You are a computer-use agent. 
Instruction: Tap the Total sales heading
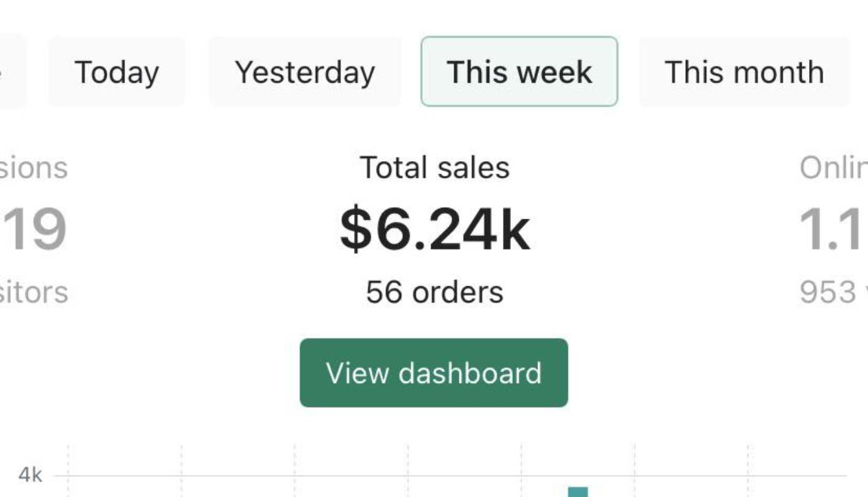click(434, 167)
